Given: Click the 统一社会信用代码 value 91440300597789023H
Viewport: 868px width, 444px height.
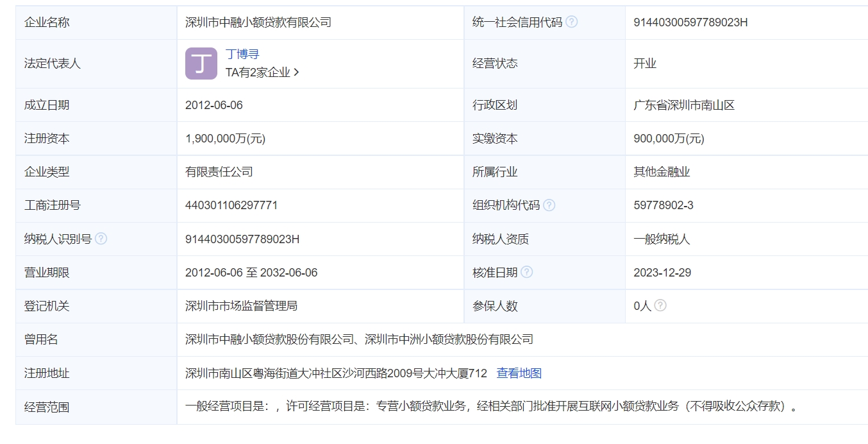Looking at the screenshot, I should 690,22.
